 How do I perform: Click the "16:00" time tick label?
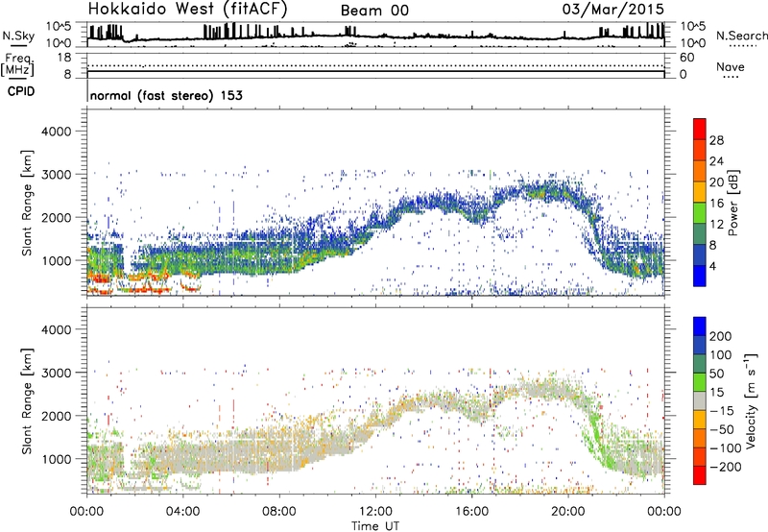point(471,512)
